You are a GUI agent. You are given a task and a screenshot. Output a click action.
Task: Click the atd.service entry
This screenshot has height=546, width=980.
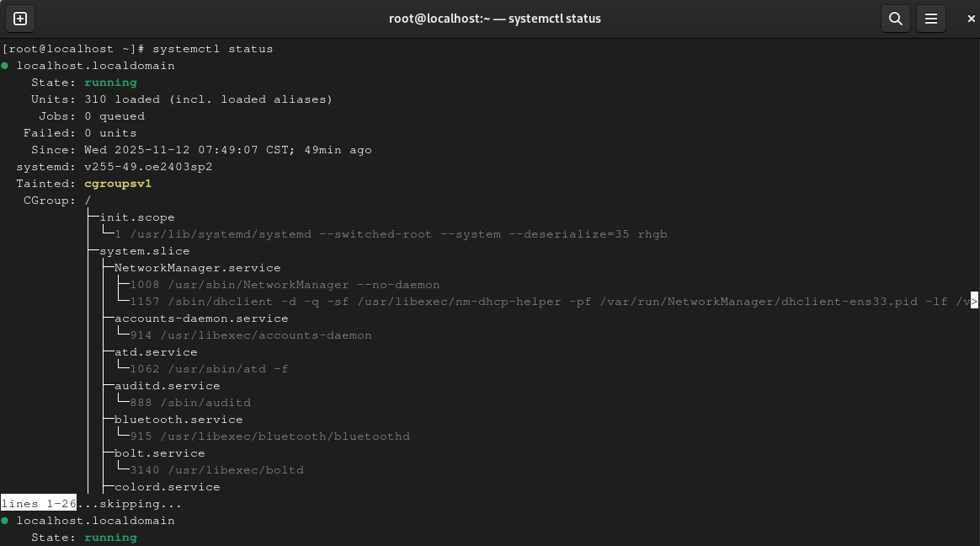coord(156,352)
